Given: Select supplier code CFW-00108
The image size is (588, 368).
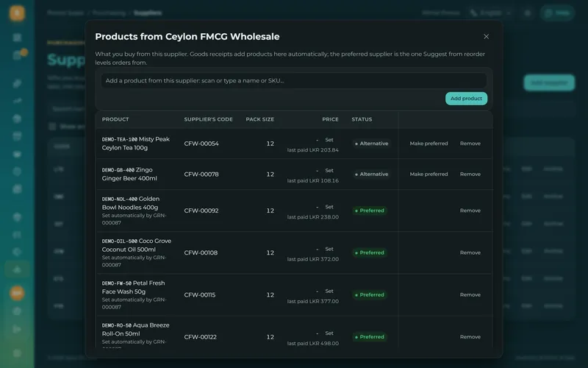Looking at the screenshot, I should (201, 252).
